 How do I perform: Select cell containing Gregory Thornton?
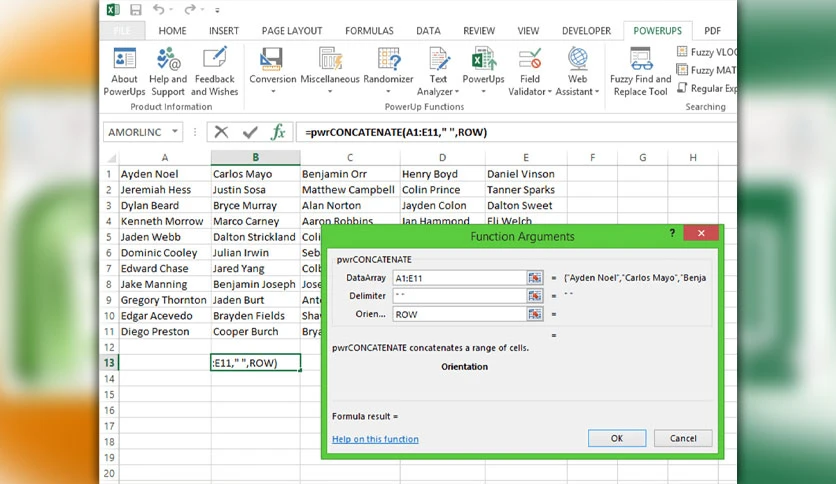[165, 300]
